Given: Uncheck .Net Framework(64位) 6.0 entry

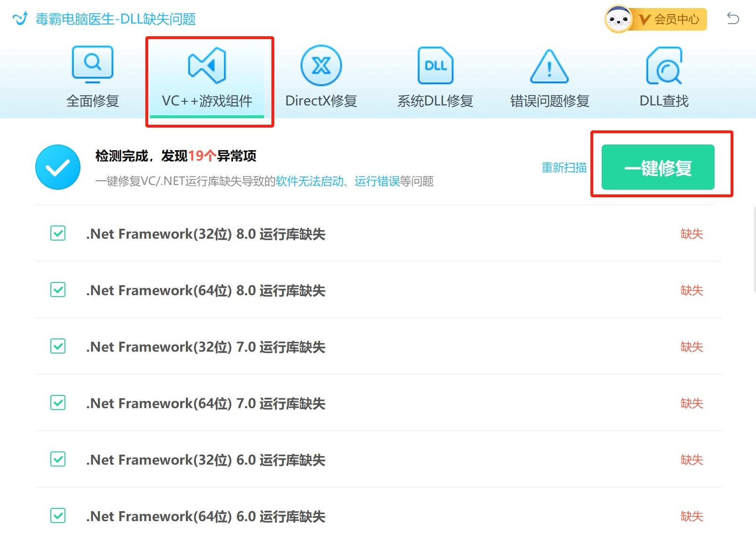Looking at the screenshot, I should click(x=57, y=516).
